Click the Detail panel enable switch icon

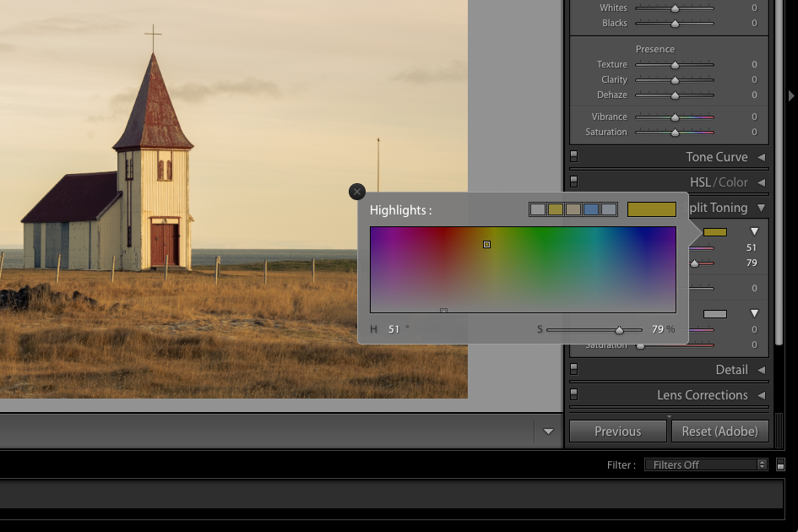tap(574, 369)
